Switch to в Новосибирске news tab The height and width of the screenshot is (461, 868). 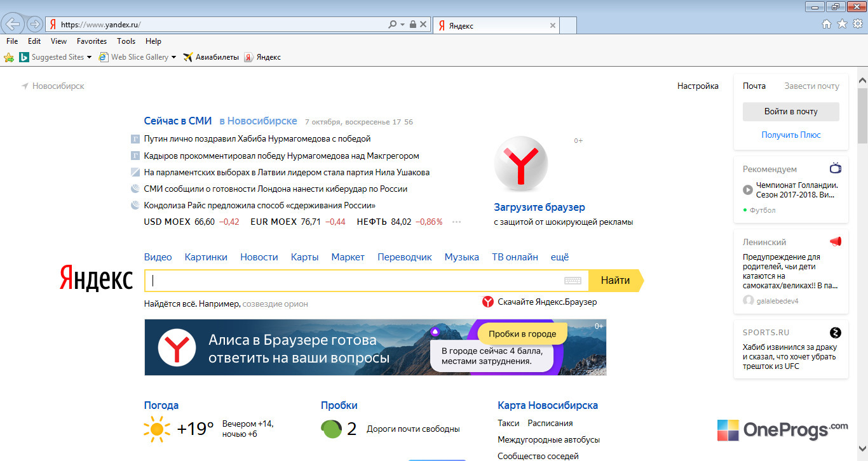(259, 121)
